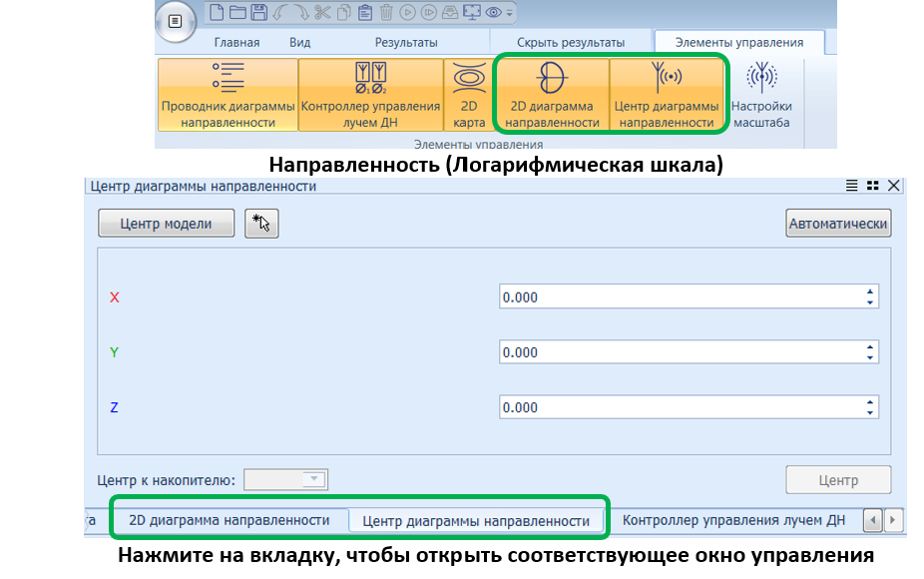This screenshot has width=924, height=579.
Task: Toggle 2D диаграмма направленности ribbon button
Action: pyautogui.click(x=552, y=95)
